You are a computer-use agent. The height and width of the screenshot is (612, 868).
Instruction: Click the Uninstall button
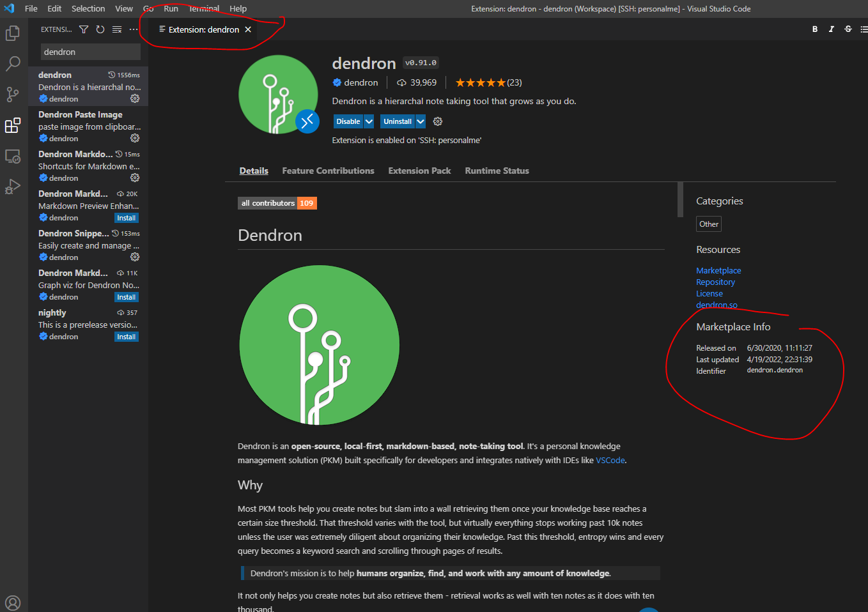pyautogui.click(x=398, y=121)
